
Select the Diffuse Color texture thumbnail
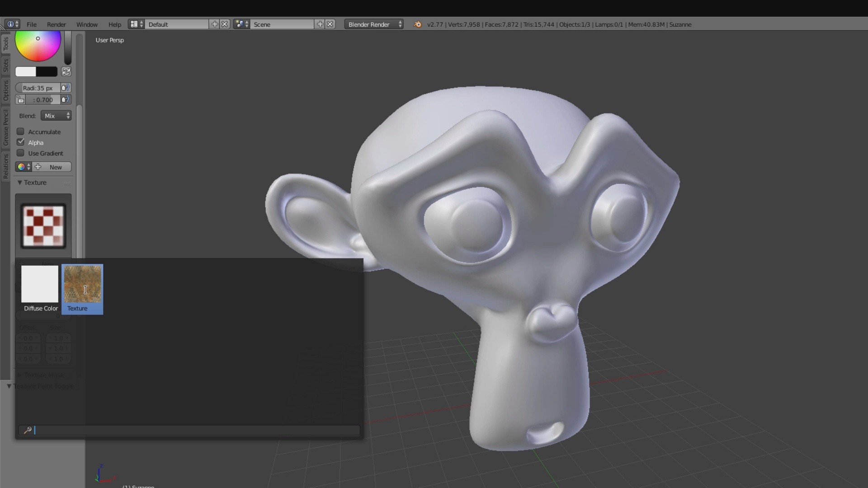click(40, 289)
